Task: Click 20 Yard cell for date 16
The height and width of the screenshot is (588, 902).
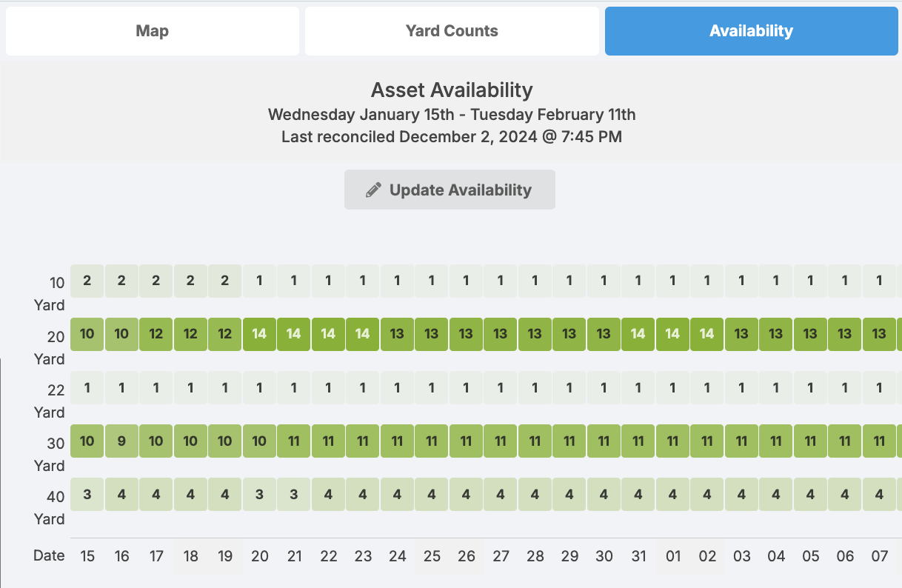Action: click(121, 334)
